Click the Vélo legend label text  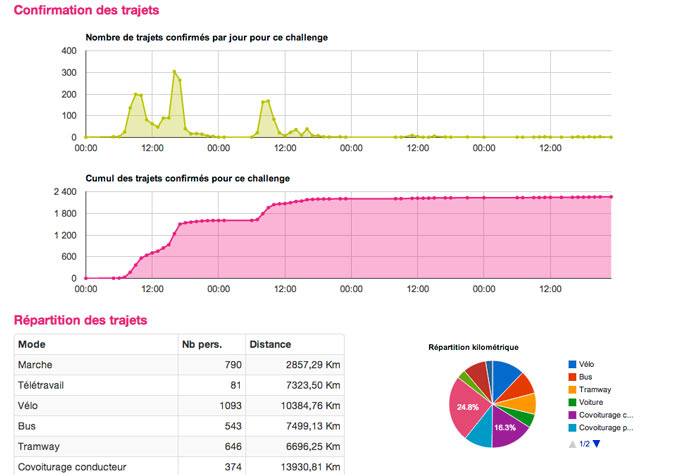(592, 365)
